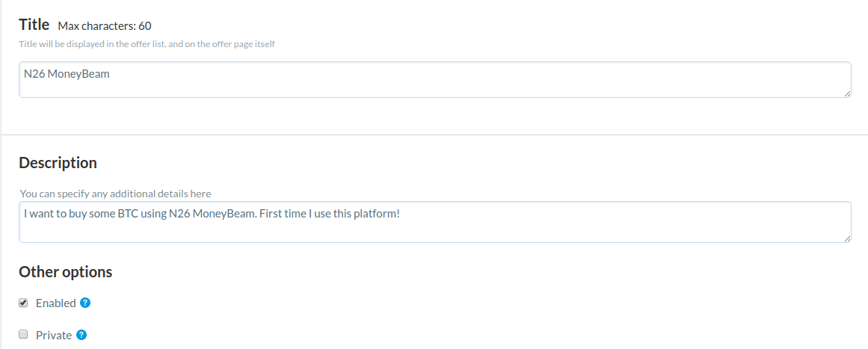This screenshot has height=349, width=868.
Task: Click the "You can specify any additional details" hint
Action: pyautogui.click(x=115, y=194)
